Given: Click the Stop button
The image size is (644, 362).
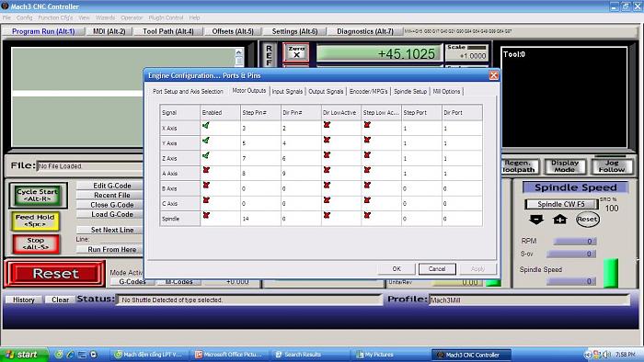Looking at the screenshot, I should pyautogui.click(x=36, y=243).
